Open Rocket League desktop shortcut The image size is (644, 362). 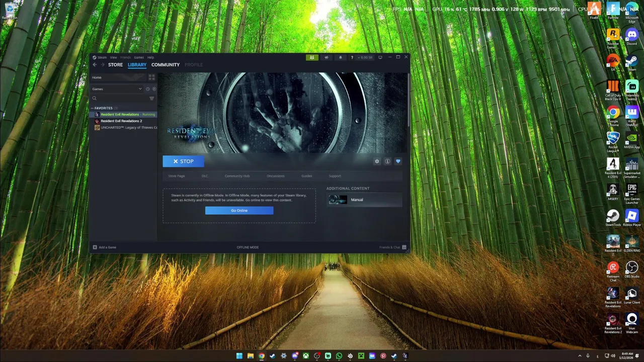tap(613, 143)
